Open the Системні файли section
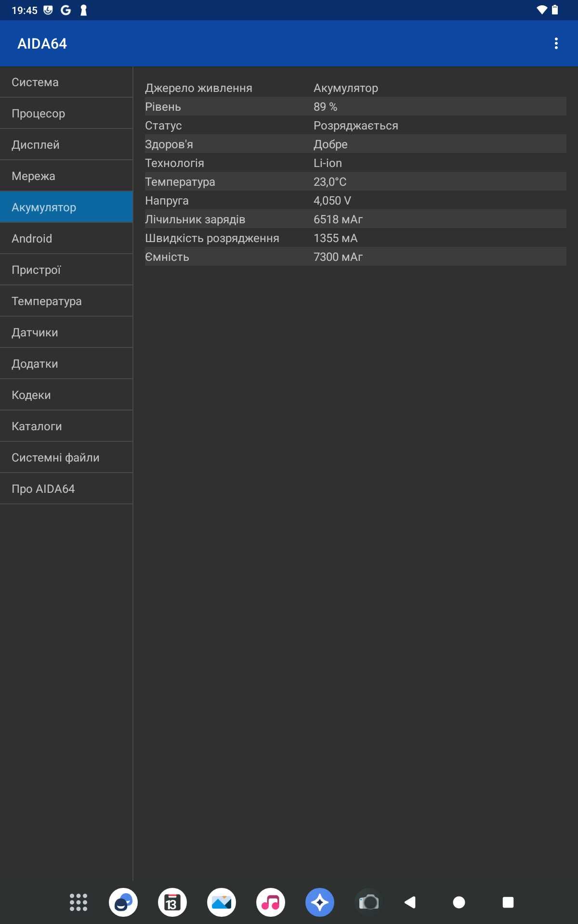Image resolution: width=578 pixels, height=924 pixels. click(x=66, y=458)
